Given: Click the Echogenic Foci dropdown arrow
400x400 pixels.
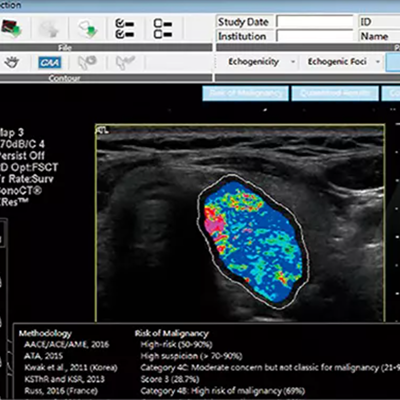Looking at the screenshot, I should point(378,62).
